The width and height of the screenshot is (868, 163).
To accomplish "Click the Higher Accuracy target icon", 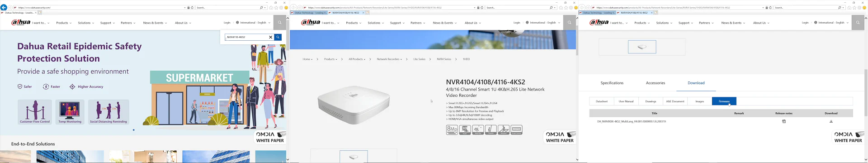I will click(72, 86).
